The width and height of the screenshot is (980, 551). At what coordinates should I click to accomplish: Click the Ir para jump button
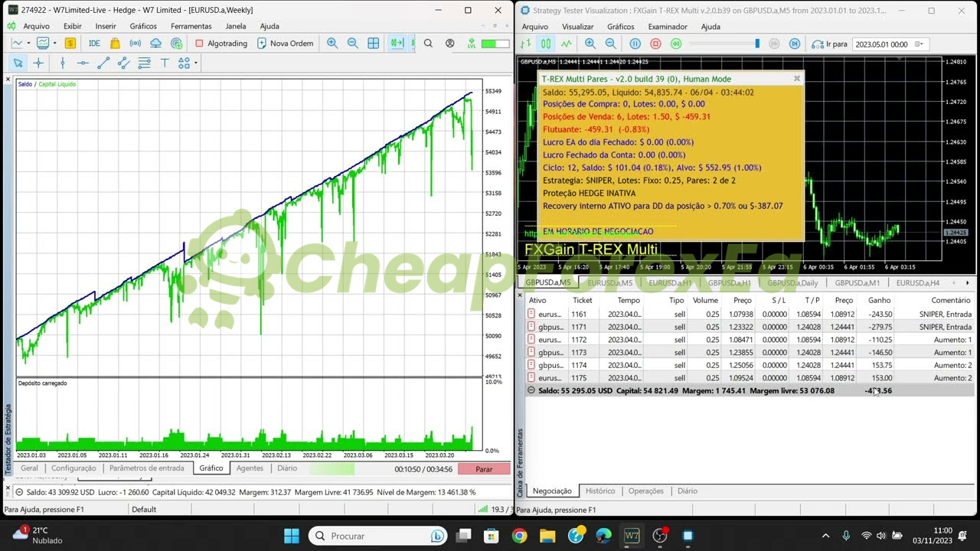(x=831, y=44)
